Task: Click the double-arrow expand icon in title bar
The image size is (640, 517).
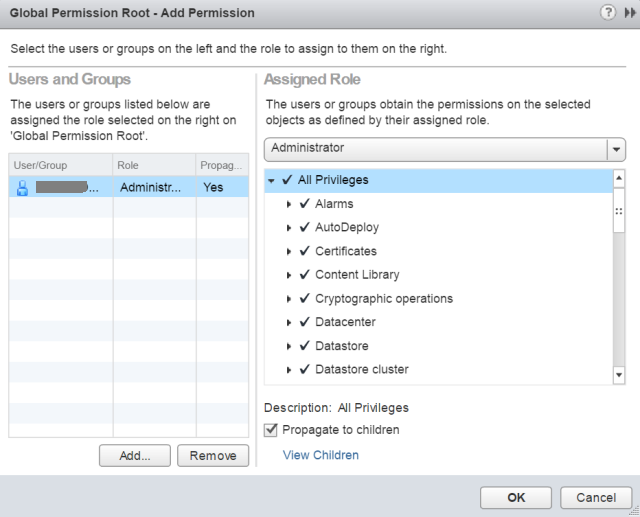Action: [629, 12]
